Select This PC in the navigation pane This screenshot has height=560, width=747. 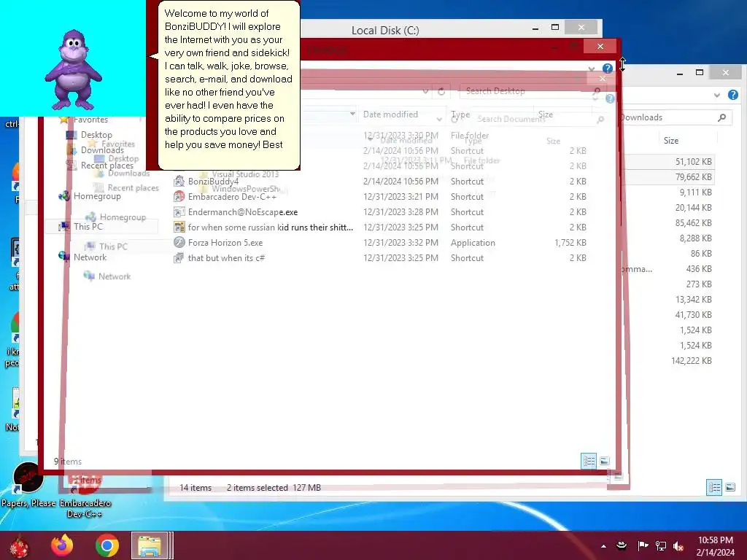[88, 227]
